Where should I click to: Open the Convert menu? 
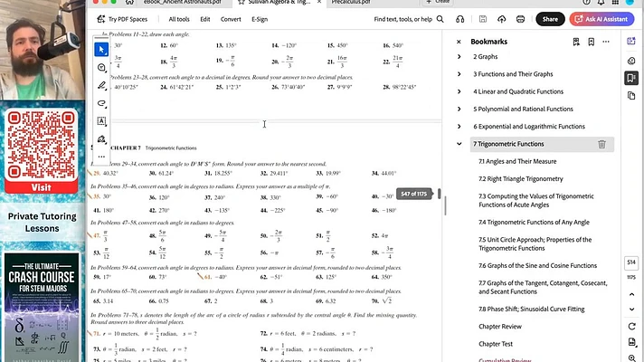(x=231, y=19)
